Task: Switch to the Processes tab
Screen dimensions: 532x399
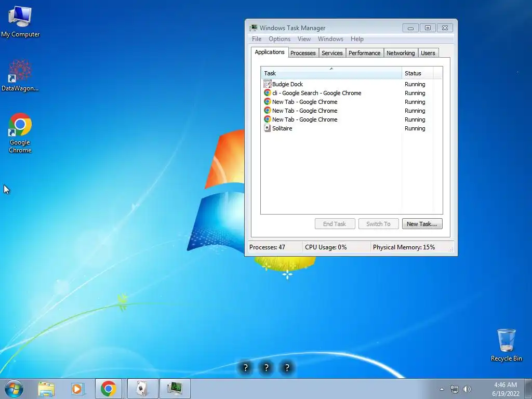Action: pos(303,53)
